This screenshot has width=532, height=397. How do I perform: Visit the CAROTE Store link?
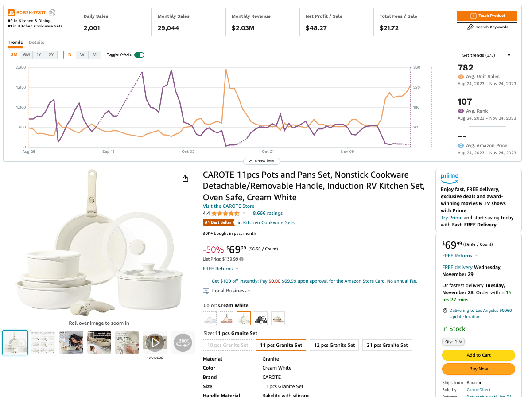click(x=229, y=206)
